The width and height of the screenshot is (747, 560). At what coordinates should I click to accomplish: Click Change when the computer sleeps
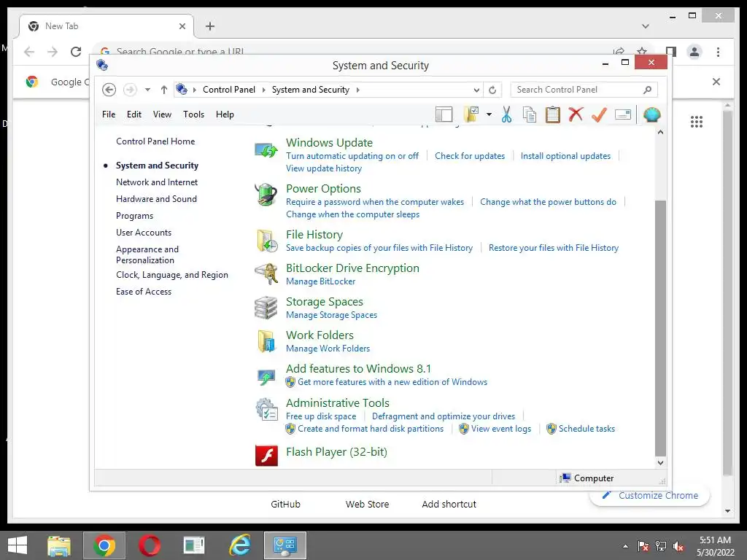click(x=352, y=214)
